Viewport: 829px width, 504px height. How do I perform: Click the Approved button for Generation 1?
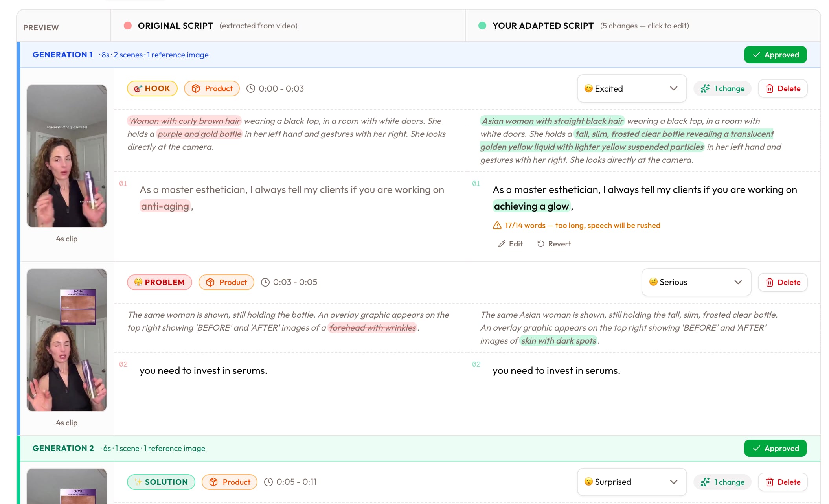pyautogui.click(x=775, y=55)
